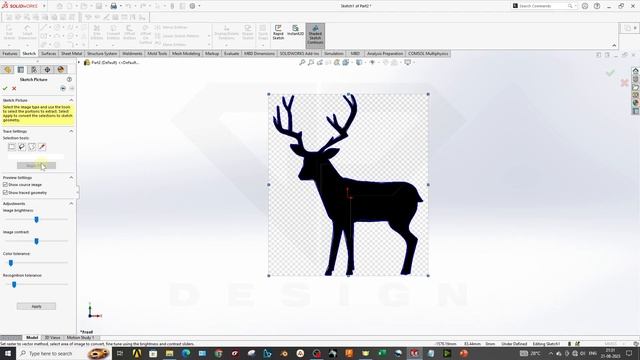This screenshot has height=360, width=640.
Task: Open Sketch Picture help icon
Action: click(x=69, y=79)
